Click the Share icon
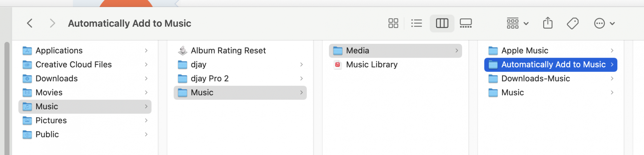The image size is (644, 155). (x=548, y=23)
